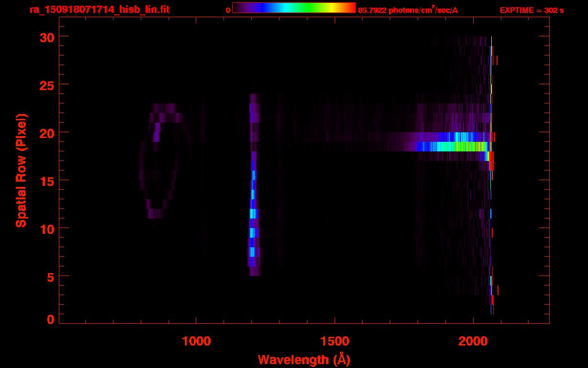Click the 2000 wavelength tick label
This screenshot has width=588, height=368.
pyautogui.click(x=473, y=341)
